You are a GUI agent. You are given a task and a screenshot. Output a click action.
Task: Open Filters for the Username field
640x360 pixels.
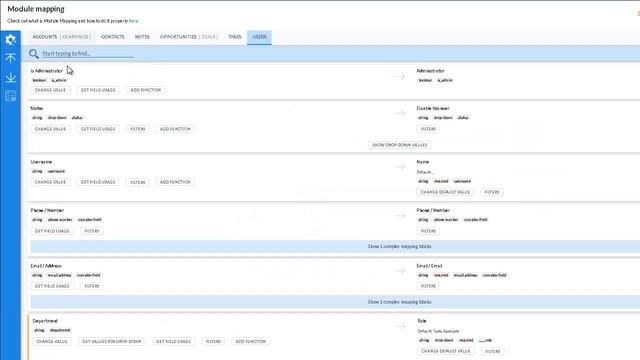coord(138,182)
